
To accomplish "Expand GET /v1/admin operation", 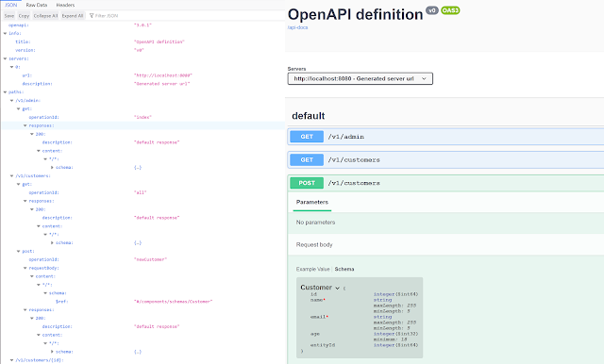I will [445, 137].
